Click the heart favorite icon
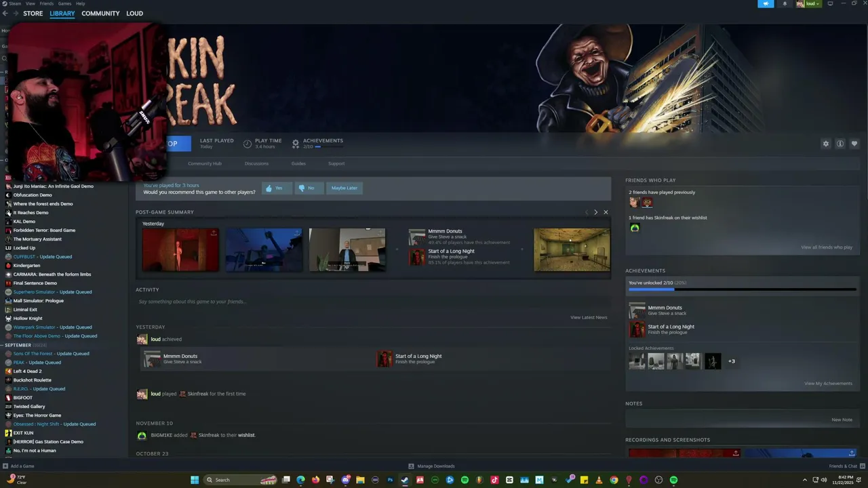Screen dimensions: 868x488 854,144
